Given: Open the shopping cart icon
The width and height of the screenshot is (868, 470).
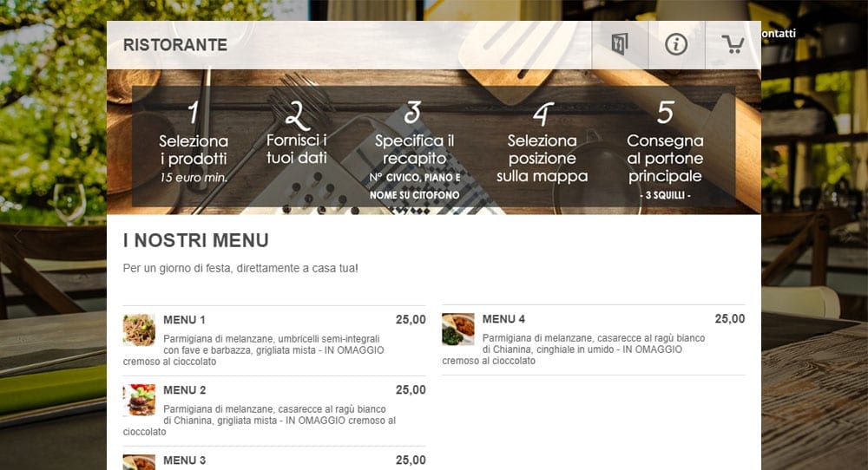Looking at the screenshot, I should 733,44.
